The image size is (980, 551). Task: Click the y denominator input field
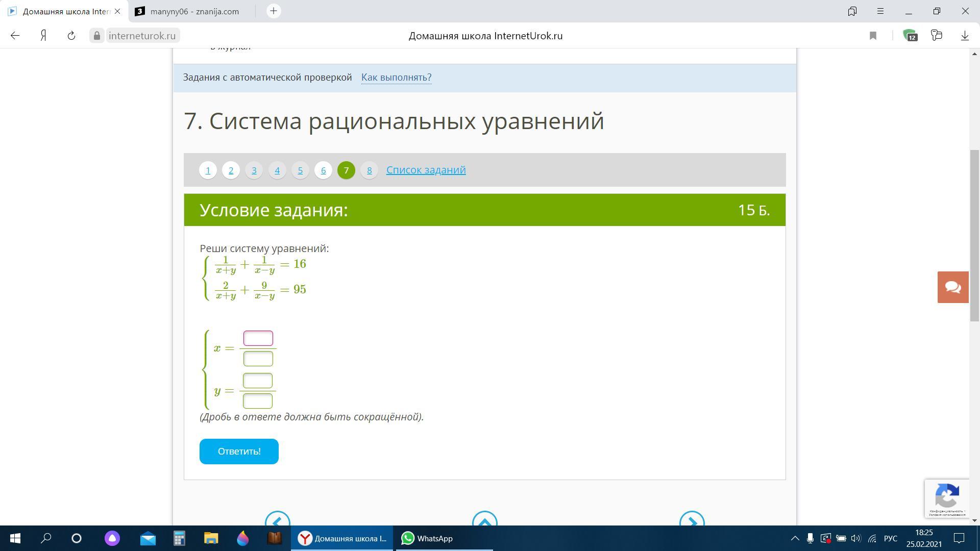pos(257,401)
